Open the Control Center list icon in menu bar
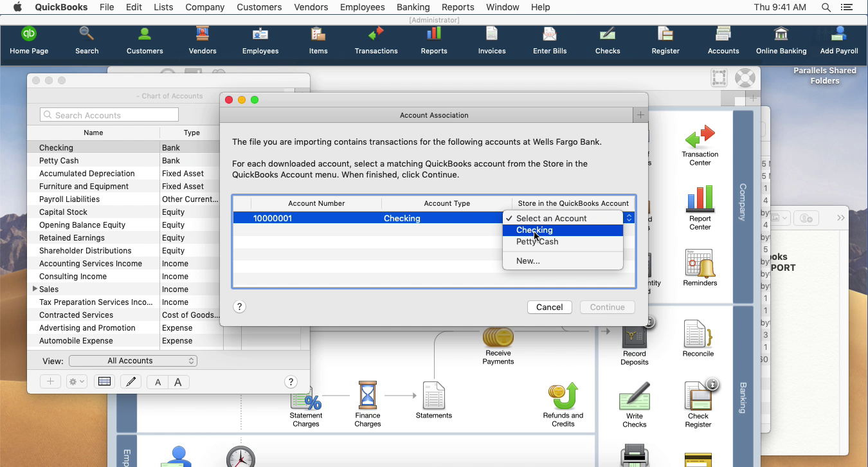Image resolution: width=868 pixels, height=467 pixels. click(x=847, y=7)
